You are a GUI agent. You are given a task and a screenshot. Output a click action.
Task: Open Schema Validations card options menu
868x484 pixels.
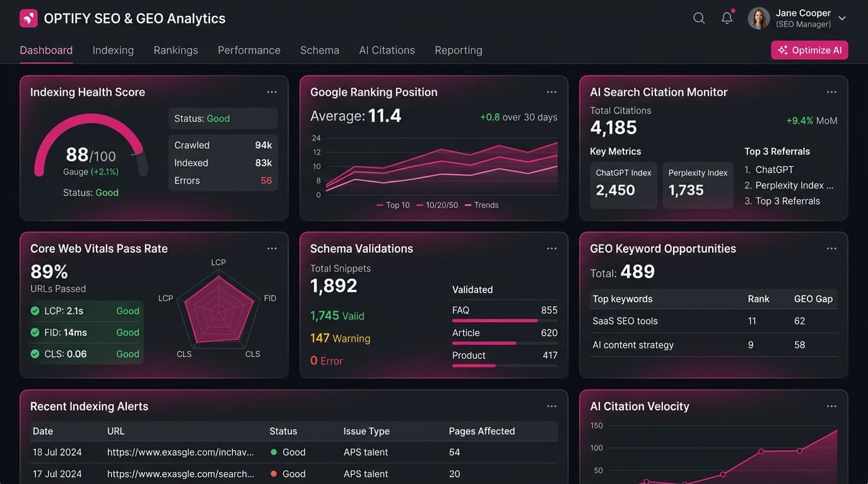pyautogui.click(x=552, y=248)
